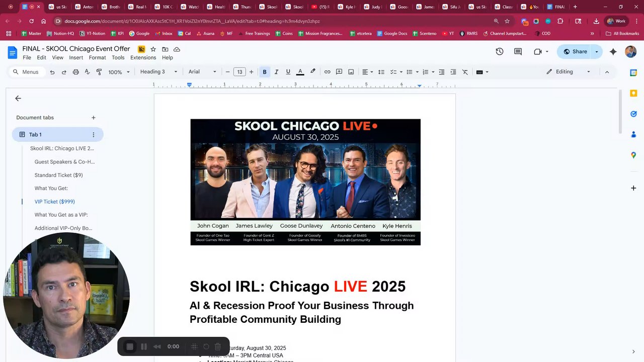The height and width of the screenshot is (362, 644).
Task: Open the Extensions menu
Action: coord(143,57)
